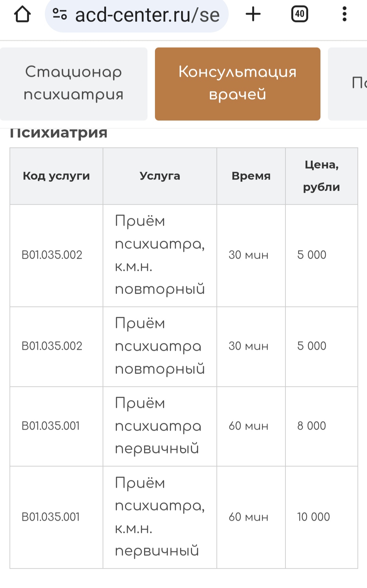The height and width of the screenshot is (588, 367).
Task: Select the Услуга column header
Action: click(x=160, y=176)
